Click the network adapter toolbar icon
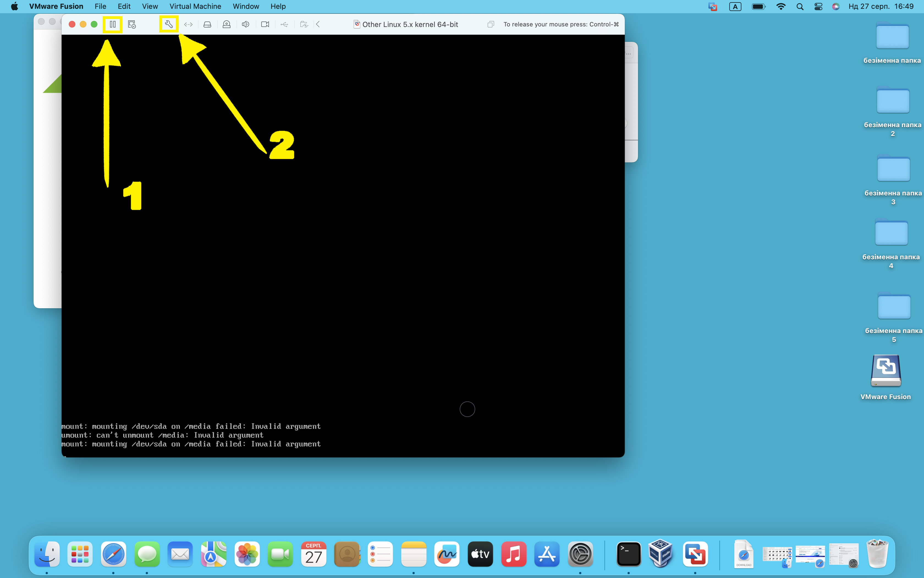The width and height of the screenshot is (924, 578). [x=188, y=24]
